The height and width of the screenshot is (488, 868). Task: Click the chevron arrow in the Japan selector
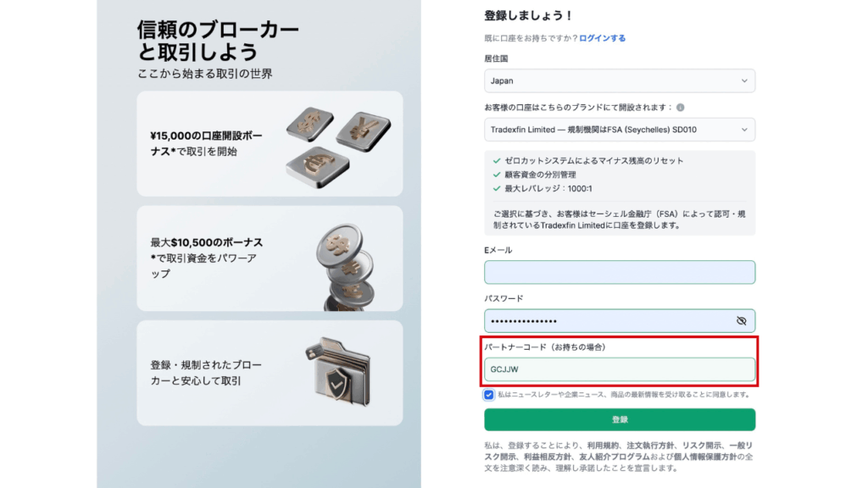744,80
